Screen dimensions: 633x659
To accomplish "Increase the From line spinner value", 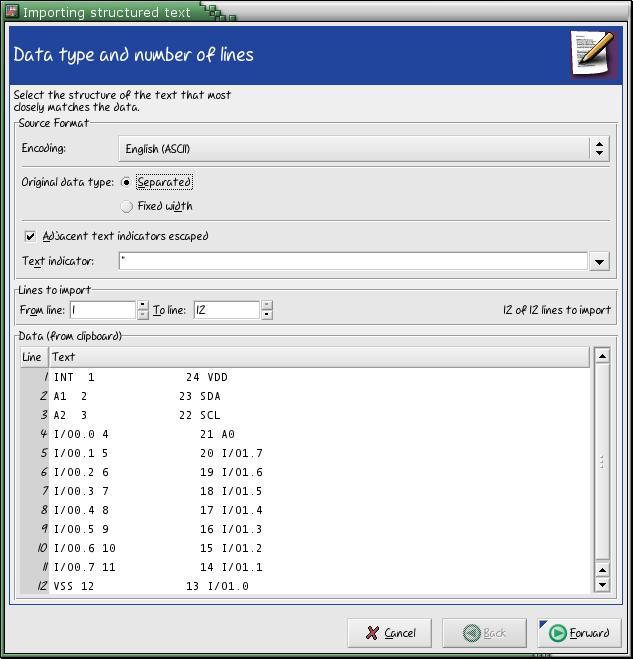I will pyautogui.click(x=143, y=306).
